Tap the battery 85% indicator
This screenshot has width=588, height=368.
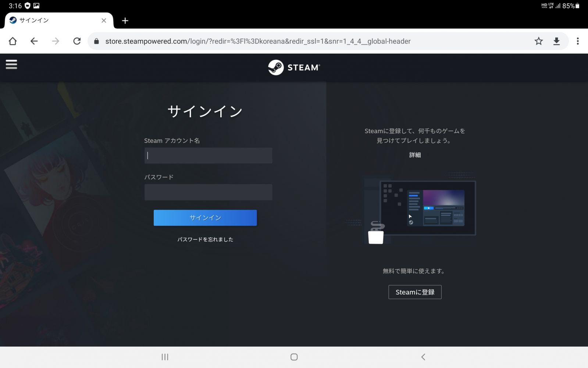571,6
